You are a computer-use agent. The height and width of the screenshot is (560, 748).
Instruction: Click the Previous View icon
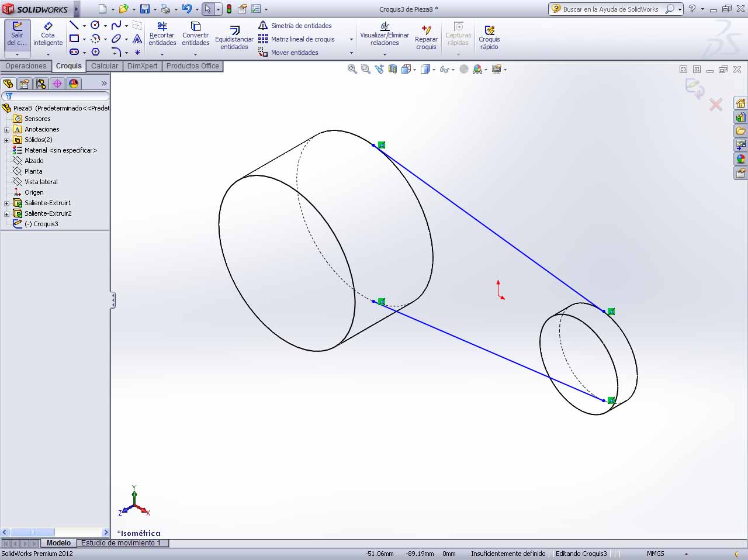(x=379, y=69)
